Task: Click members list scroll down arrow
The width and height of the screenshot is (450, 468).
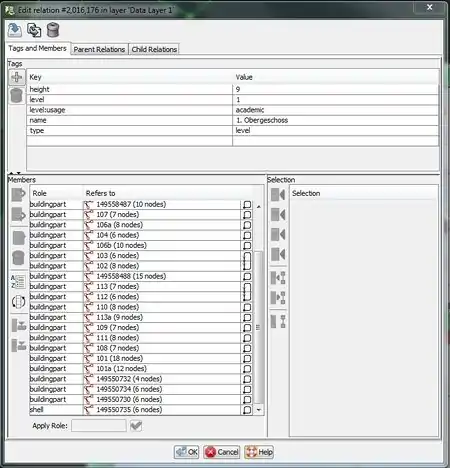Action: (259, 410)
